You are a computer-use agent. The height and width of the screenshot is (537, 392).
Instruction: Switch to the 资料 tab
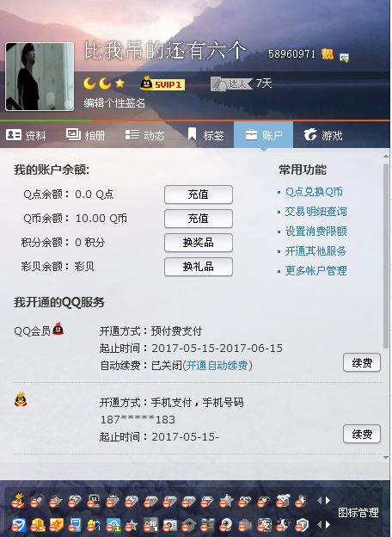[26, 135]
